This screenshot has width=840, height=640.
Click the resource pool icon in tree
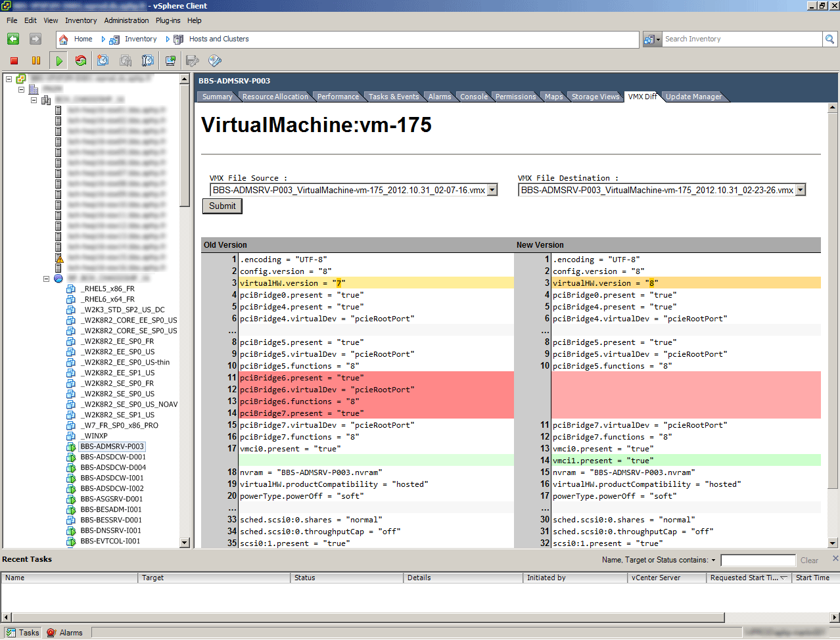58,279
